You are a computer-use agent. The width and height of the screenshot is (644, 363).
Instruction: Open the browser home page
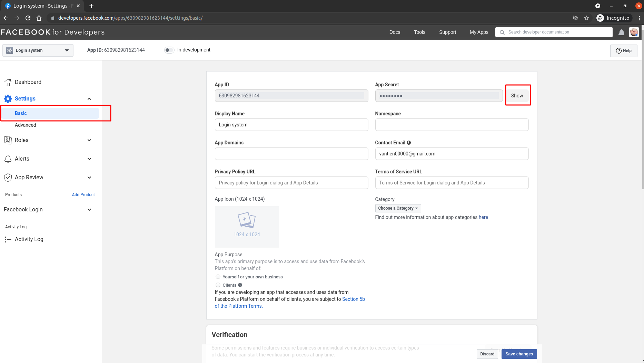tap(39, 18)
